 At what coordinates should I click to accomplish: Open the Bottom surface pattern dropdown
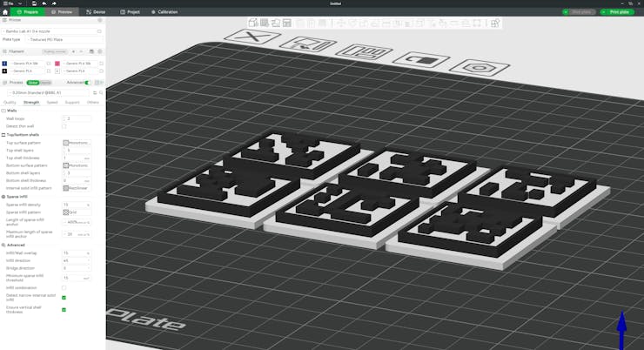(77, 165)
